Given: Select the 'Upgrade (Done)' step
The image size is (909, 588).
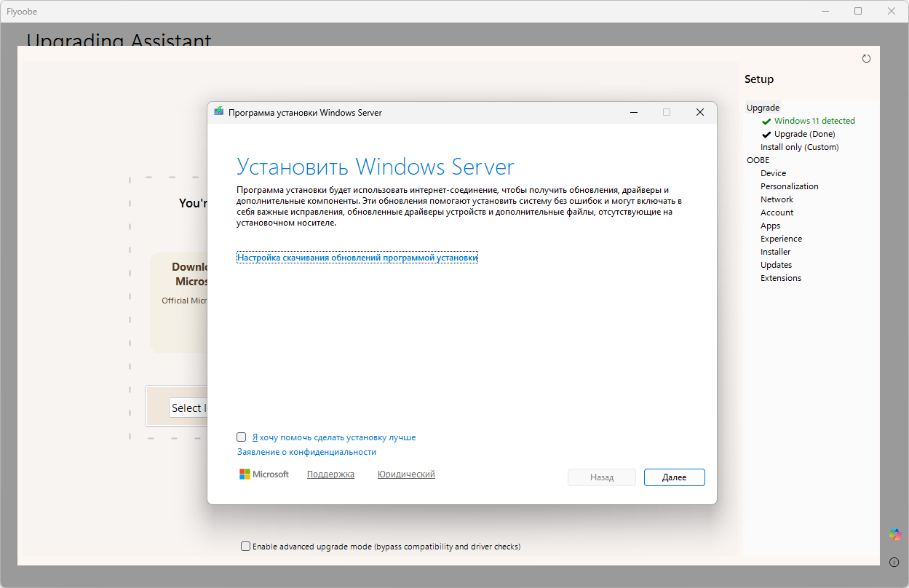Looking at the screenshot, I should [804, 134].
